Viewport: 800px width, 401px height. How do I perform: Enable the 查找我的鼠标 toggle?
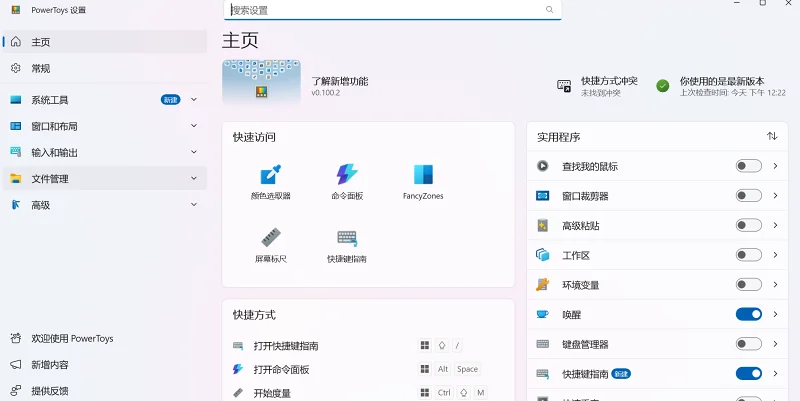748,166
